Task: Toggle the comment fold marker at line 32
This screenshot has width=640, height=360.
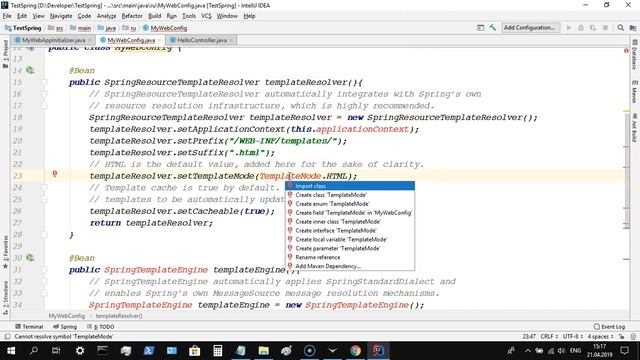Action: pyautogui.click(x=44, y=282)
